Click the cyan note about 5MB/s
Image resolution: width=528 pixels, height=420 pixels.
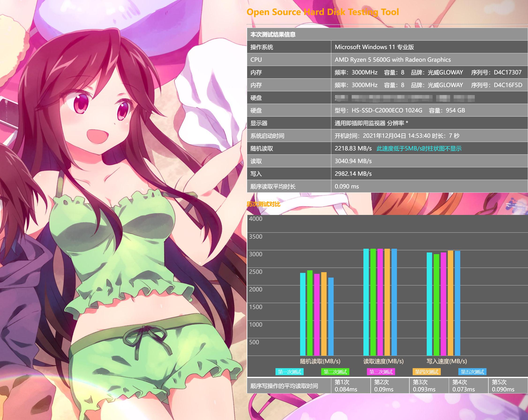point(419,149)
